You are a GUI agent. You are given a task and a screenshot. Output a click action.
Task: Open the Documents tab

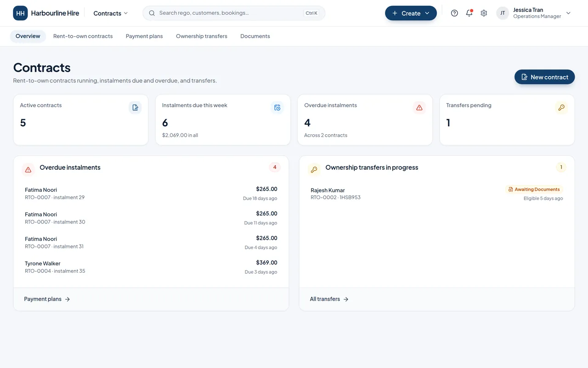(x=255, y=36)
